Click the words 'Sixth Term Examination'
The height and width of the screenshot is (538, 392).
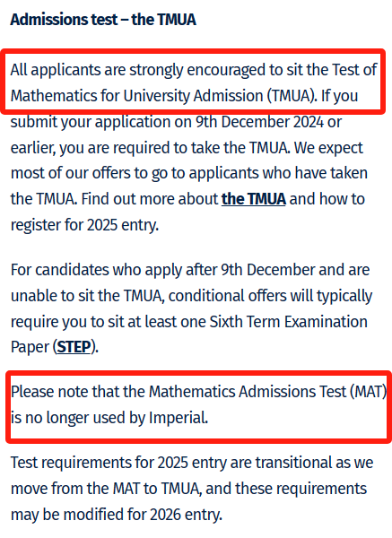(289, 322)
